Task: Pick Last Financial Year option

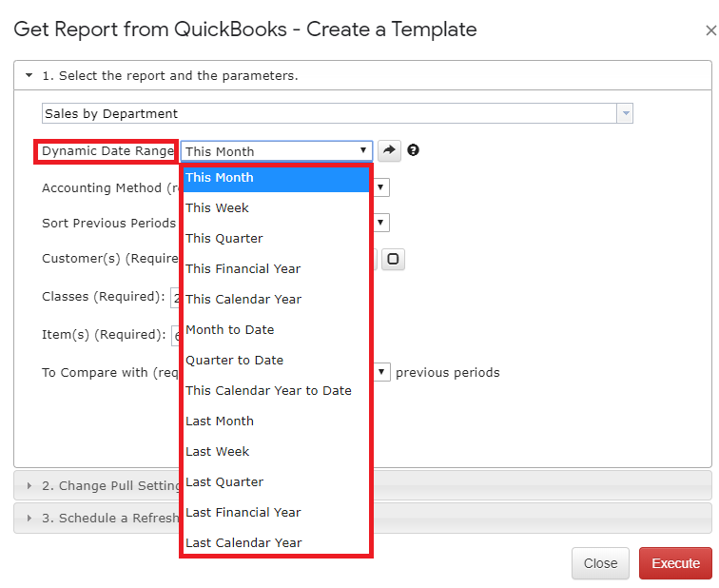Action: click(x=276, y=512)
